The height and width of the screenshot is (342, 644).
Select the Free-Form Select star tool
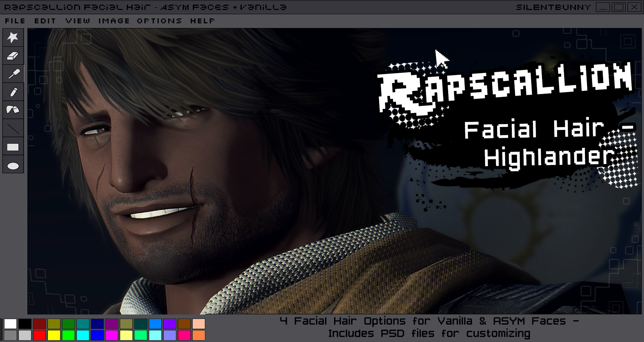13,38
